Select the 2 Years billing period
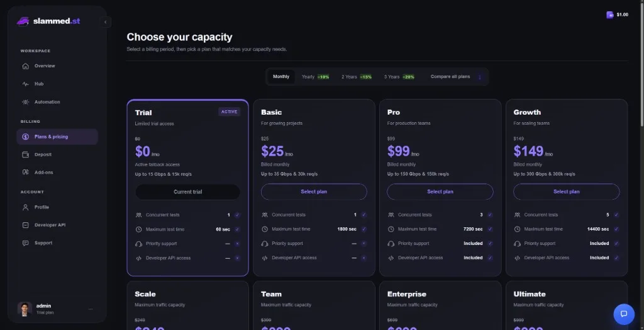Viewport: 644px width, 330px height. pyautogui.click(x=357, y=77)
